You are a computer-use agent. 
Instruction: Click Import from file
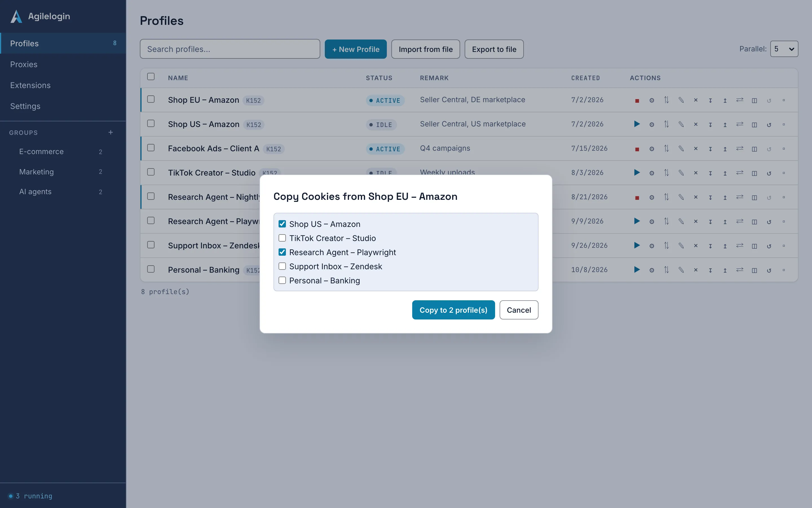click(425, 49)
